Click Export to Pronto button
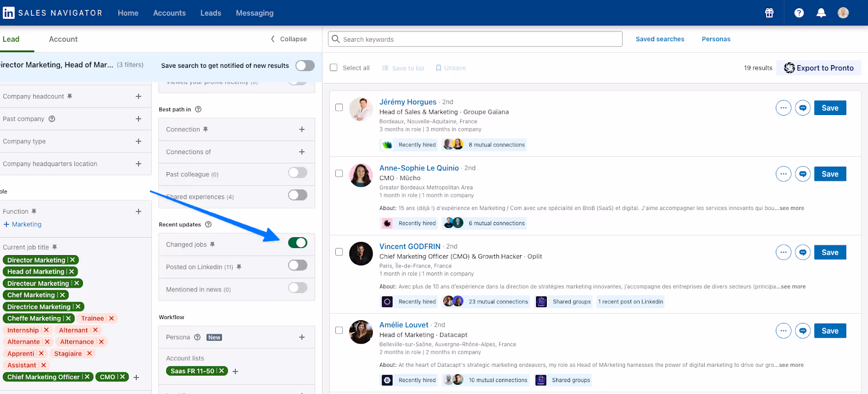 tap(819, 68)
